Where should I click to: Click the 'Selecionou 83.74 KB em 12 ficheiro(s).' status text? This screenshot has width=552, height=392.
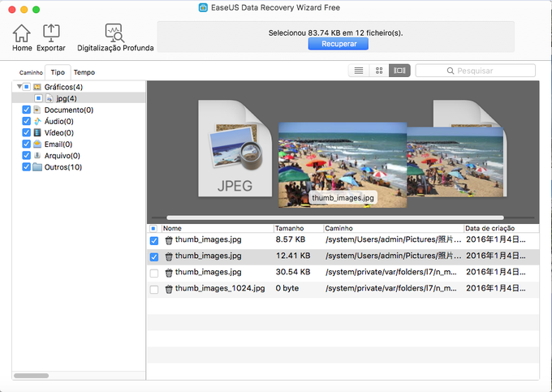coord(335,32)
